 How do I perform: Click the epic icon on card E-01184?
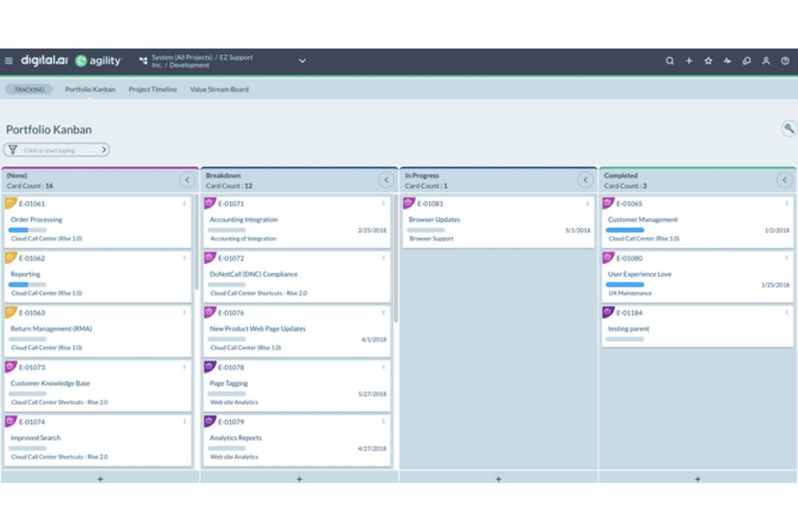pos(608,312)
